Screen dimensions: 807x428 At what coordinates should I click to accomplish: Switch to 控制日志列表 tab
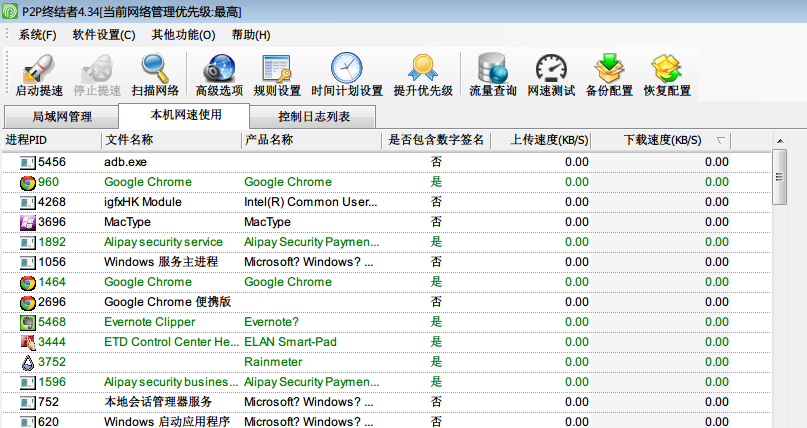[x=314, y=117]
